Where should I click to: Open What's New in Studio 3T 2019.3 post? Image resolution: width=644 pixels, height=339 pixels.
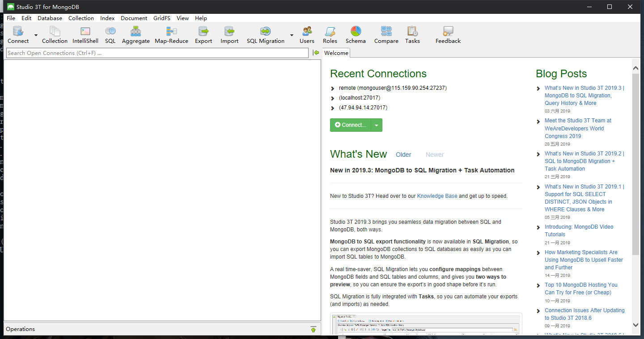pos(584,96)
